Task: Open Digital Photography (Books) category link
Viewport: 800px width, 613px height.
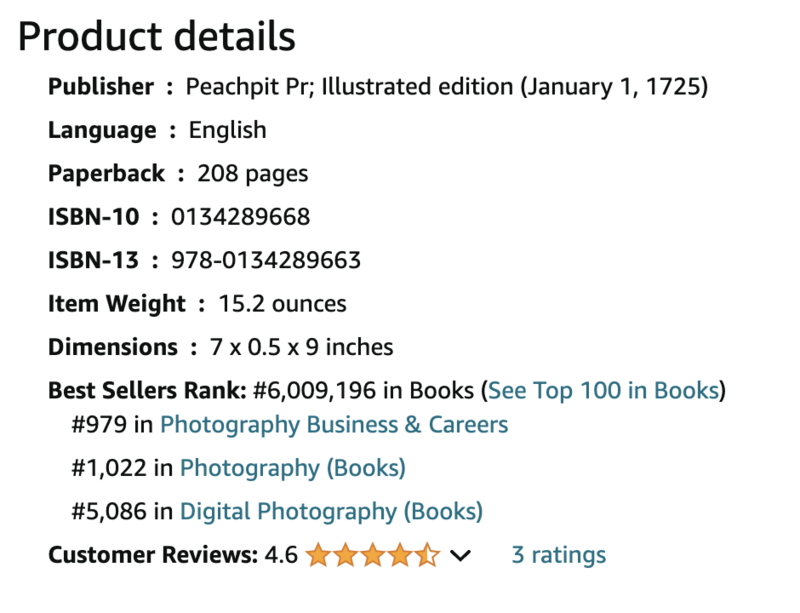Action: pyautogui.click(x=331, y=512)
